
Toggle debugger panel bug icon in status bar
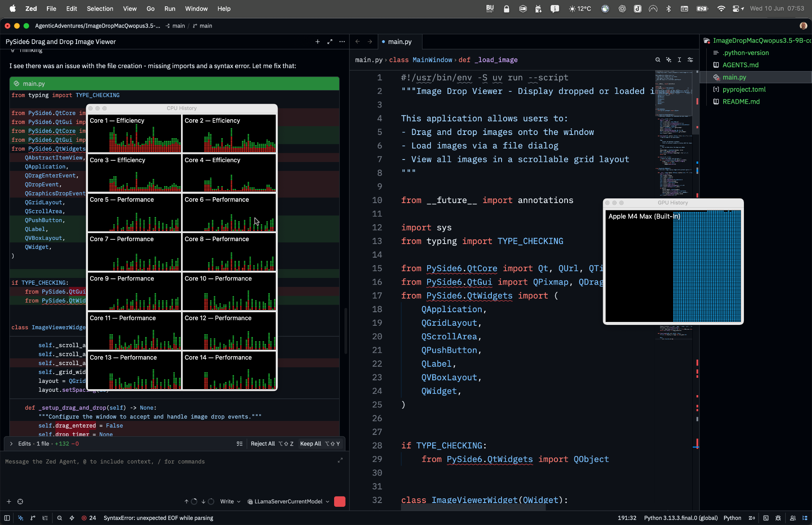pos(778,518)
